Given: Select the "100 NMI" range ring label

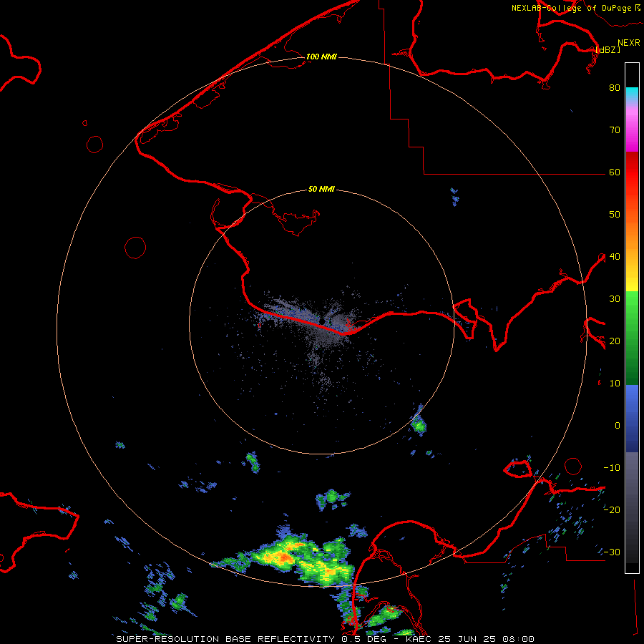Looking at the screenshot, I should [x=321, y=57].
